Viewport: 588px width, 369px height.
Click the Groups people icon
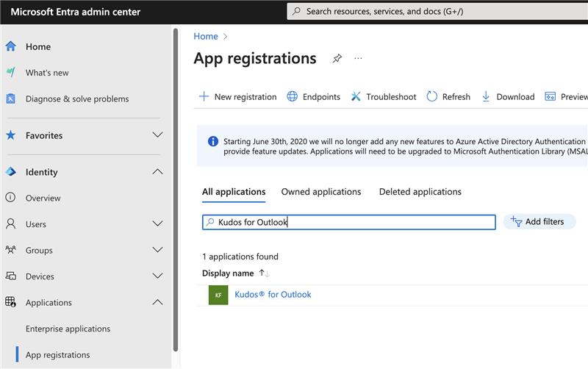[x=11, y=250]
